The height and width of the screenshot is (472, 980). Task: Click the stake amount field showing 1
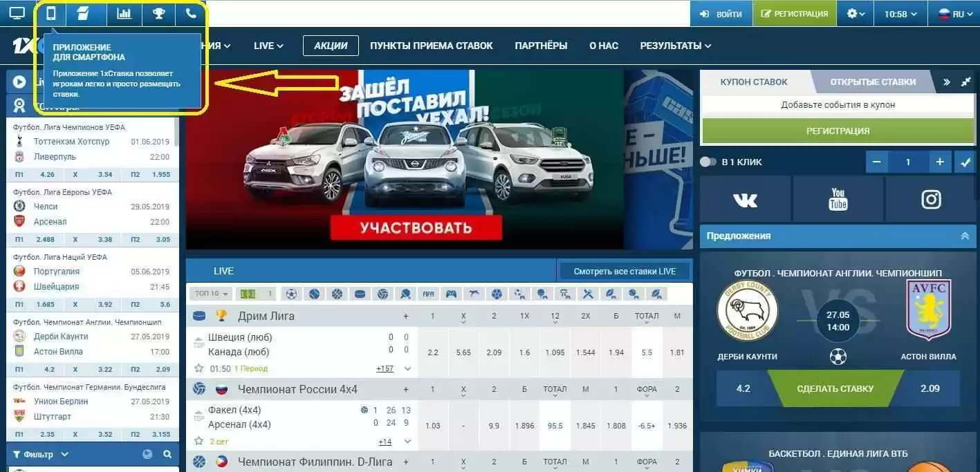(908, 162)
